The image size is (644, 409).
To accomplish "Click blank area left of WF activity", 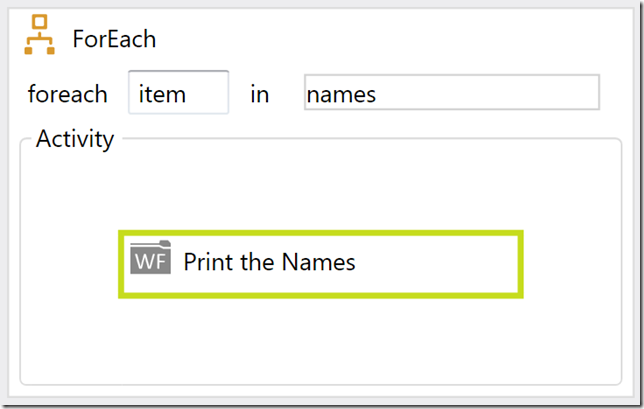I will [70, 264].
